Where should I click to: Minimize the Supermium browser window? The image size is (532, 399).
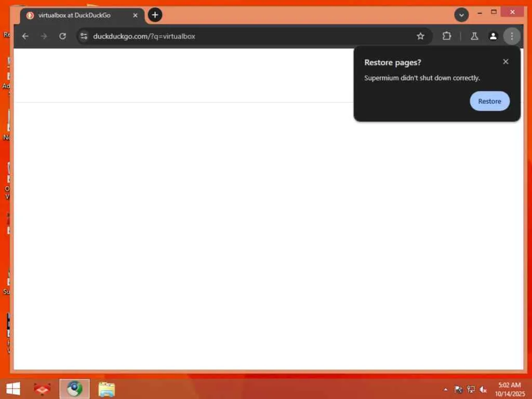(480, 12)
